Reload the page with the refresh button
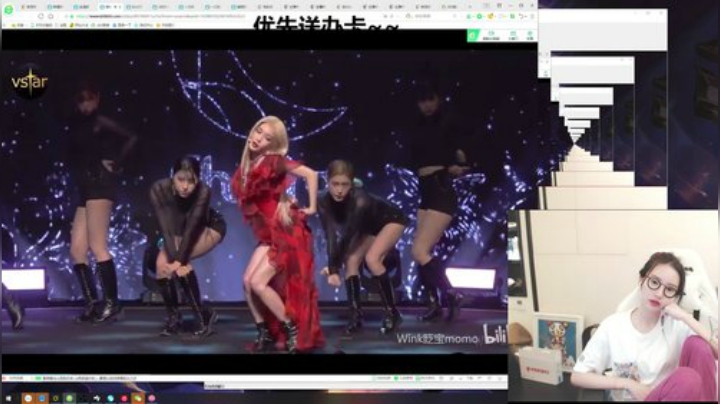This screenshot has width=720, height=404. point(41,17)
